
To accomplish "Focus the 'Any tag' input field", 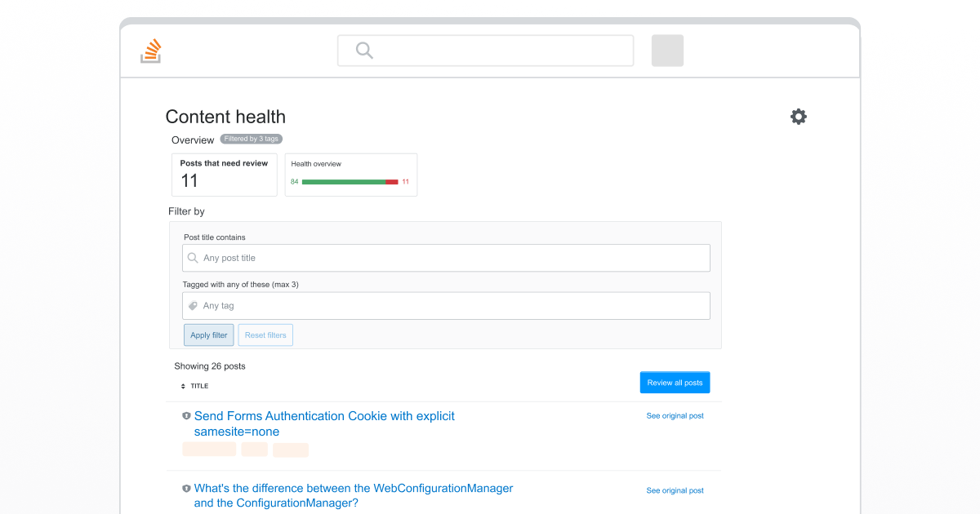I will tap(446, 306).
